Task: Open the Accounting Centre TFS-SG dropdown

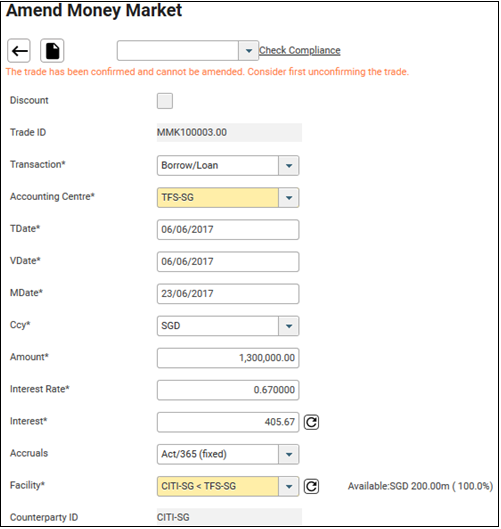Action: (x=289, y=198)
